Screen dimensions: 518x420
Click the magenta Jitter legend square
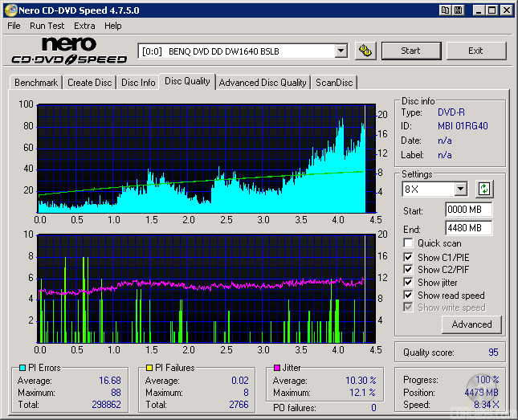tap(277, 368)
